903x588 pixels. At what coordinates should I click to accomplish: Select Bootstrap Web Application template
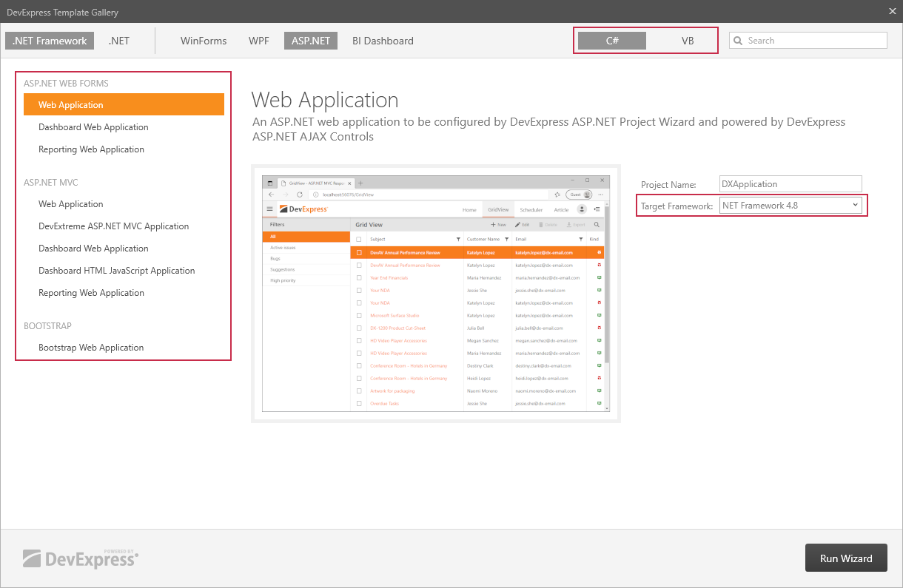click(124, 348)
